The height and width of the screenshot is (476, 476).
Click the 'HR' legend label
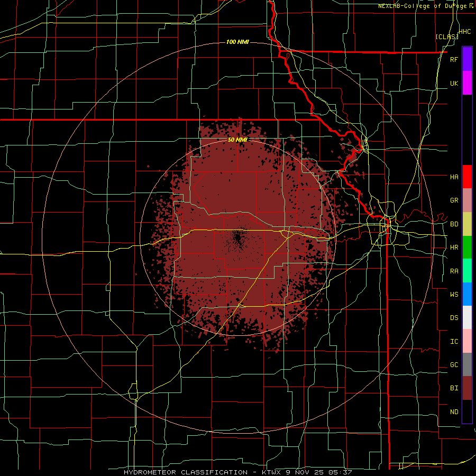pos(454,248)
